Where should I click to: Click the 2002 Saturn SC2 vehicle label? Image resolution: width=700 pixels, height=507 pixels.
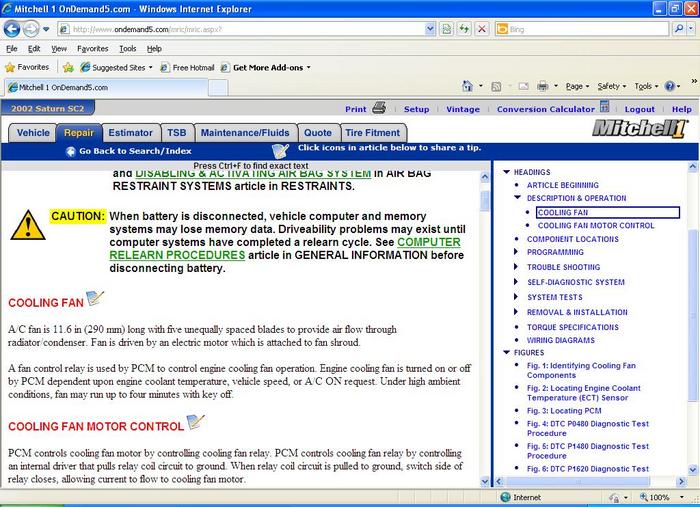click(x=48, y=108)
